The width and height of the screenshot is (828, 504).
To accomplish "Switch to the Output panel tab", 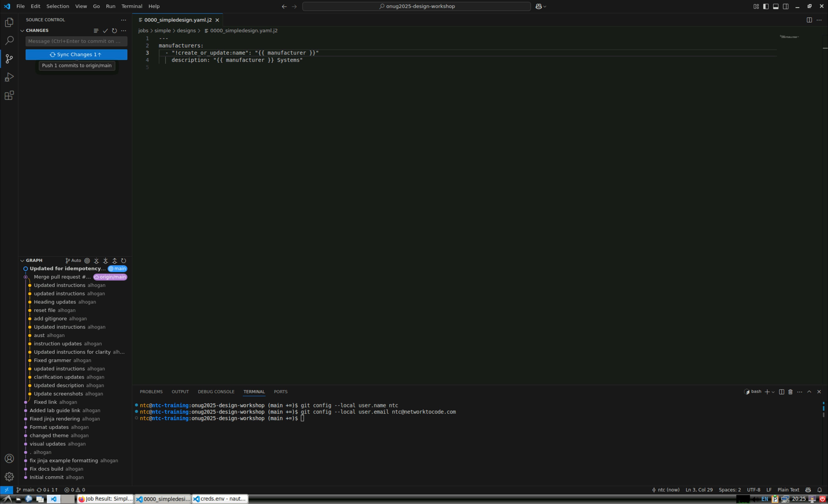I will tap(180, 392).
